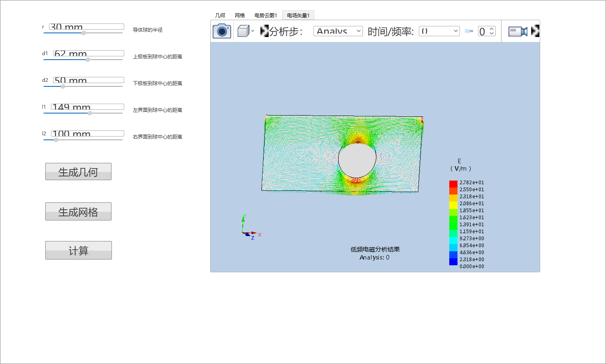Click the small slider icon beside frame number

point(469,31)
